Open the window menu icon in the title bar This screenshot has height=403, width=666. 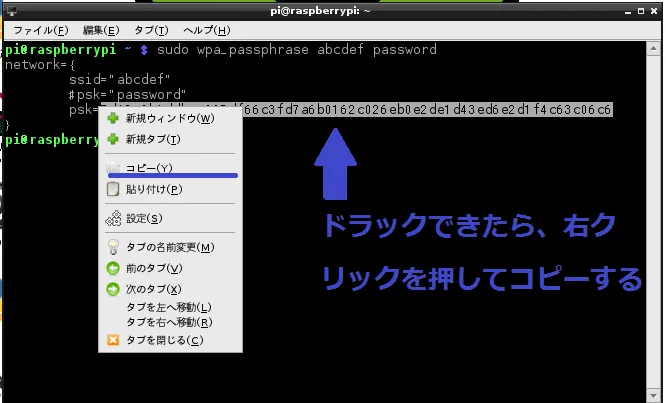click(x=10, y=9)
